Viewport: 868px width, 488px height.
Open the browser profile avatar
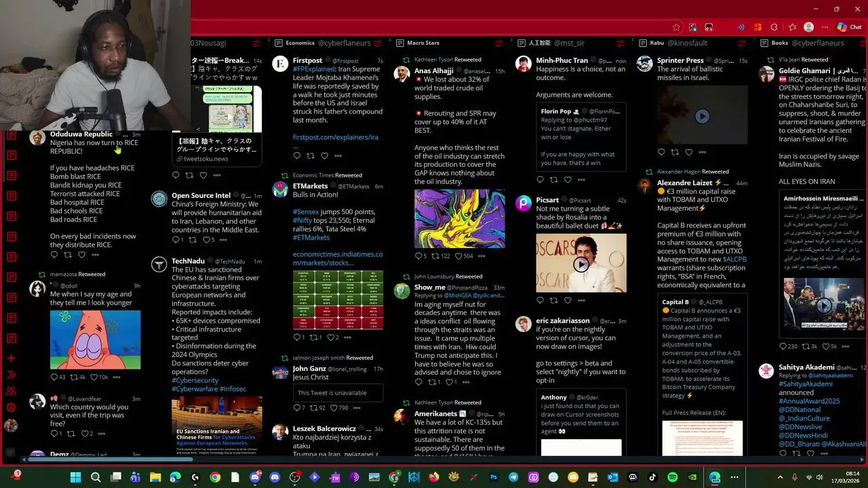808,27
